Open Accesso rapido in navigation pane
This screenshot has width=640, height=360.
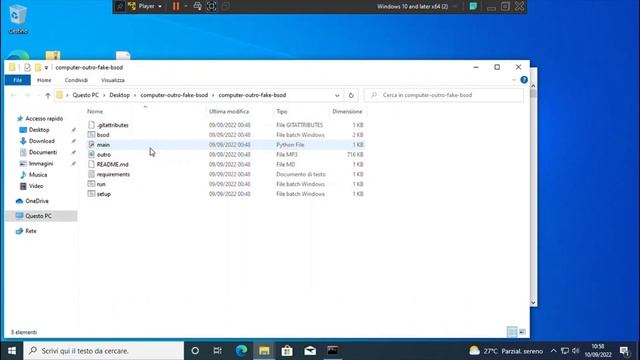click(44, 118)
